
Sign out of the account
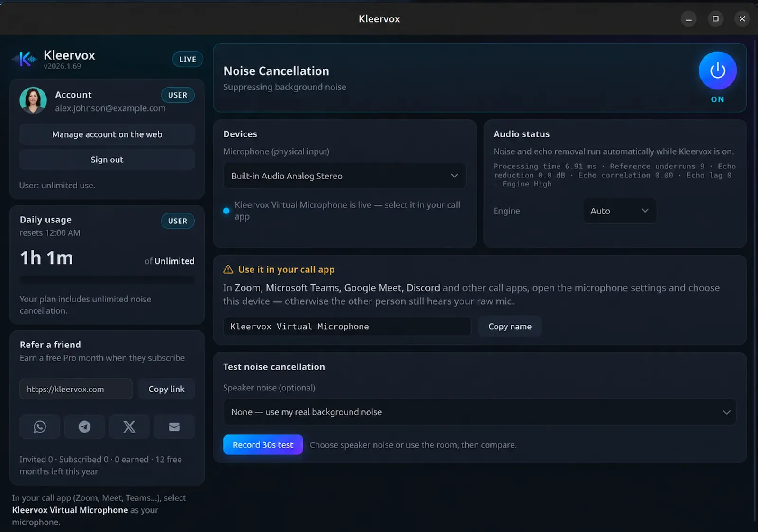107,160
